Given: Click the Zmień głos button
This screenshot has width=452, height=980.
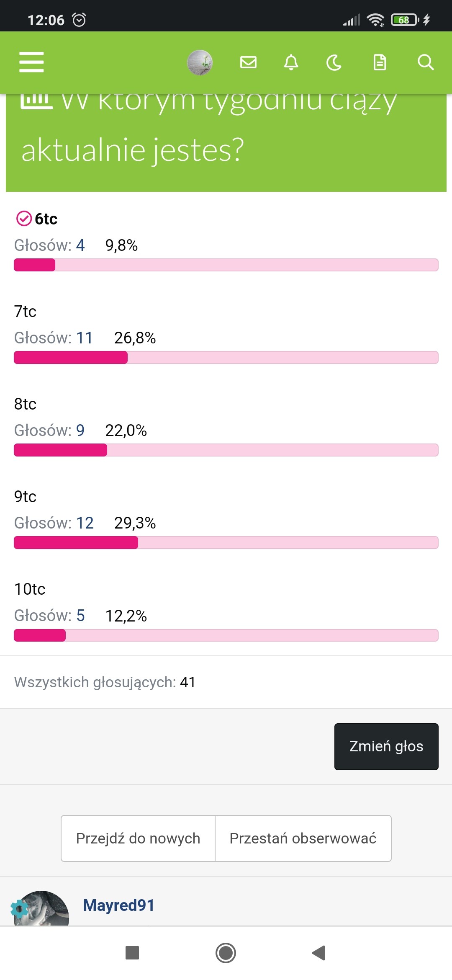Looking at the screenshot, I should (x=386, y=746).
